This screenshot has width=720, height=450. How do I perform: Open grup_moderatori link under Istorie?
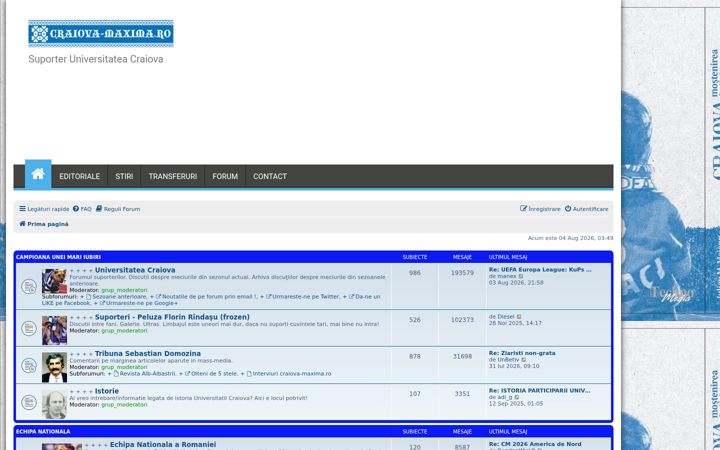point(124,405)
